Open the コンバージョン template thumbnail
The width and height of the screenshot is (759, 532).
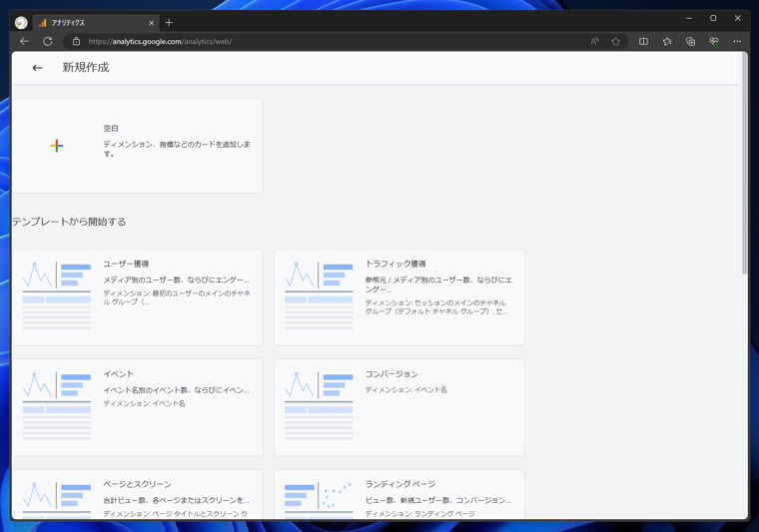[319, 406]
